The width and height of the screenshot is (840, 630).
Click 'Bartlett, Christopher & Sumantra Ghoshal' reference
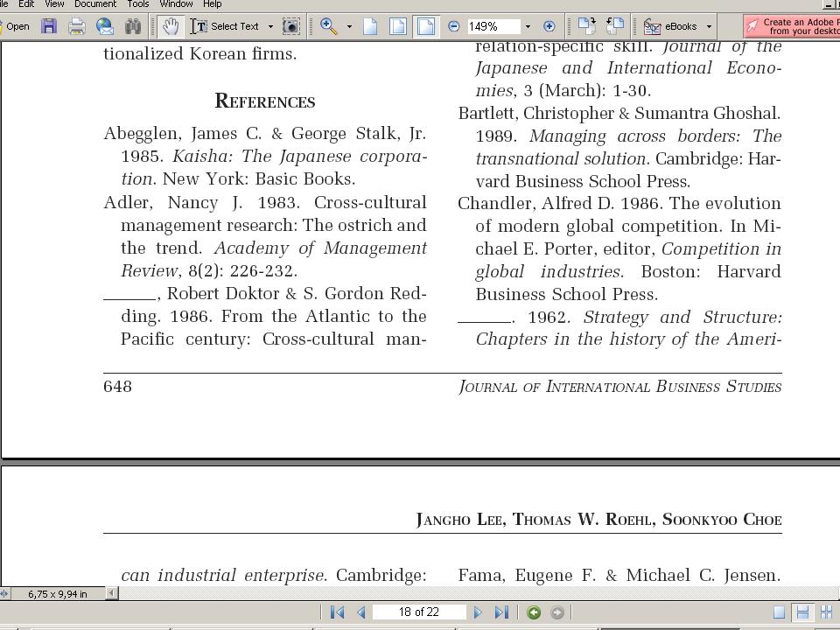tap(619, 113)
